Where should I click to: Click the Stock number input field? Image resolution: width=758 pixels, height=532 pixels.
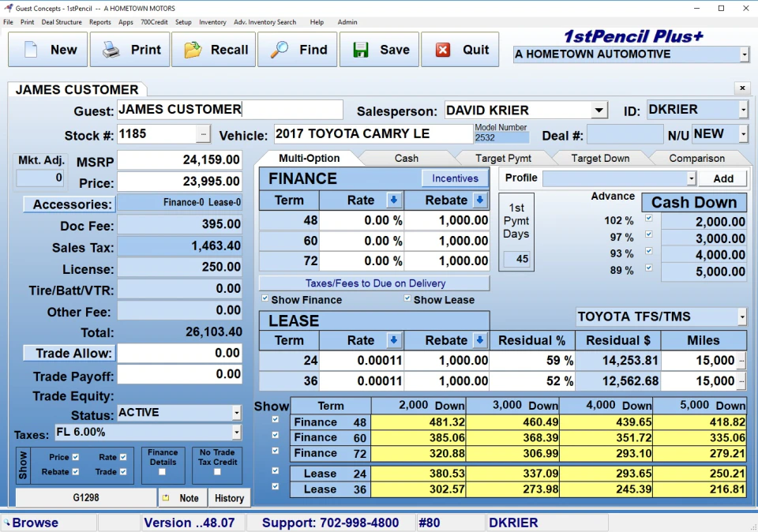coord(156,134)
